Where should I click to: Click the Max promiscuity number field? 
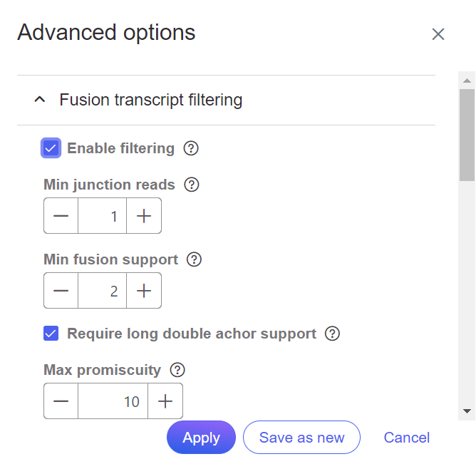[x=113, y=401]
